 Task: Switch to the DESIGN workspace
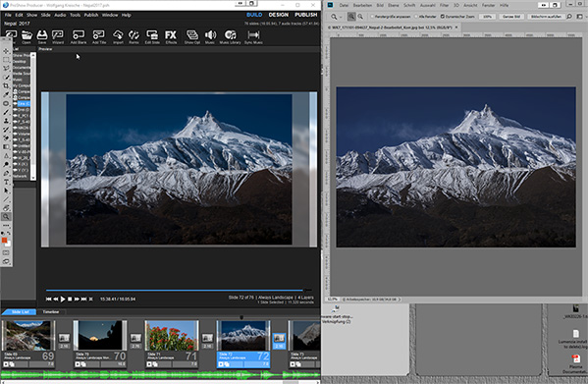(279, 15)
